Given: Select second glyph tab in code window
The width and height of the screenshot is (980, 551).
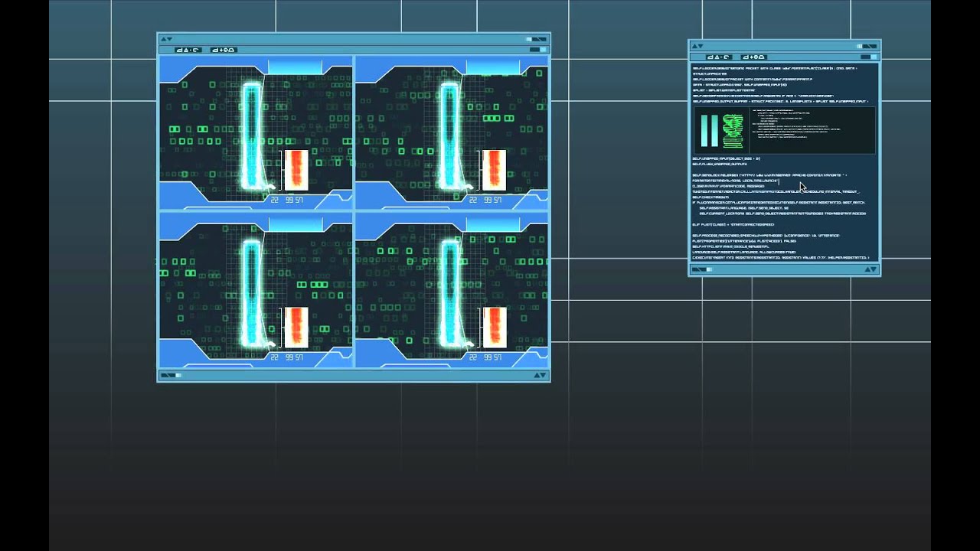Looking at the screenshot, I should (x=753, y=57).
